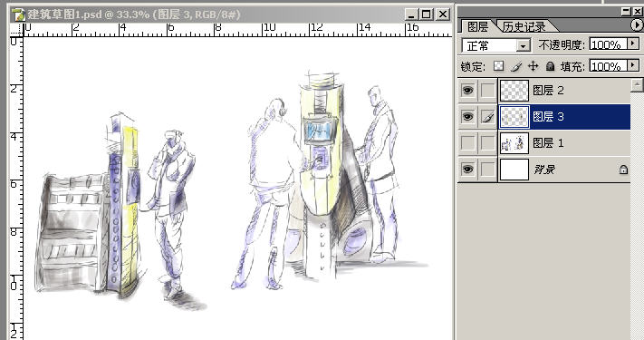Select the 图层 tab
The width and height of the screenshot is (644, 340).
pyautogui.click(x=477, y=26)
